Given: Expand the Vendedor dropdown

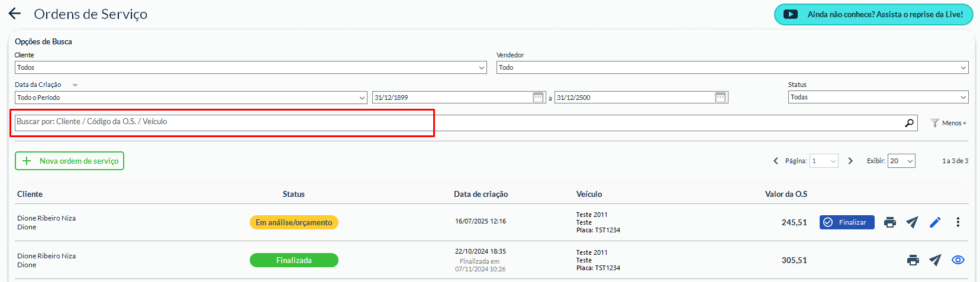Looking at the screenshot, I should (x=732, y=67).
